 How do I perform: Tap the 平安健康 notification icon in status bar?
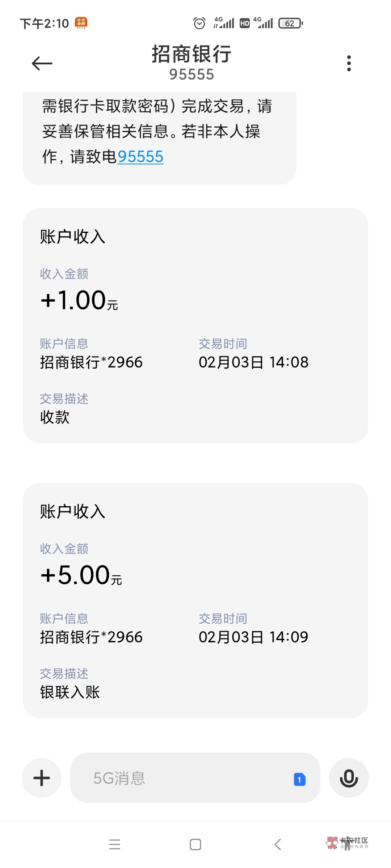81,23
